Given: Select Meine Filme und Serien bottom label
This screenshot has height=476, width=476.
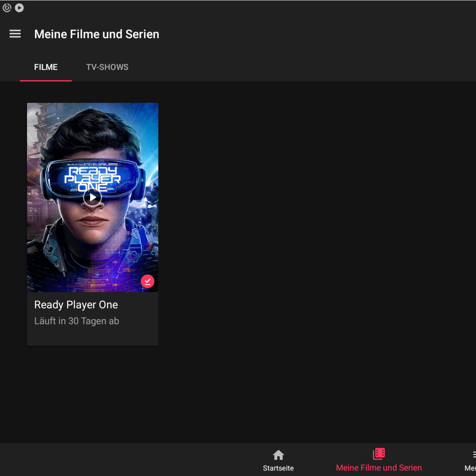Looking at the screenshot, I should (379, 468).
